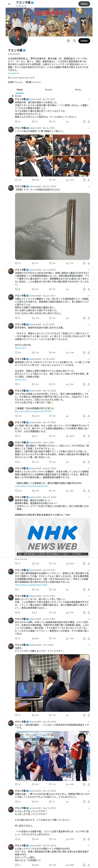Image resolution: width=98 pixels, height=868 pixels.
Task: Like the Apr 6, 2024 post
Action: [50, 180]
